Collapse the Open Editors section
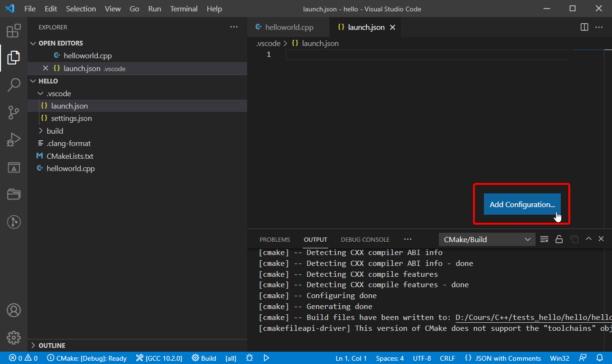The image size is (612, 364). tap(33, 43)
